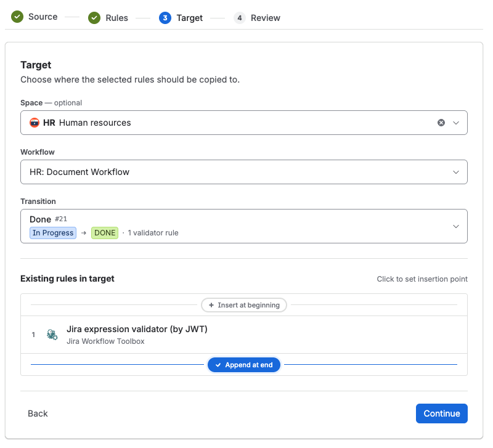Screen dimensions: 493x448
Task: Switch to the Rules step tab
Action: 116,18
